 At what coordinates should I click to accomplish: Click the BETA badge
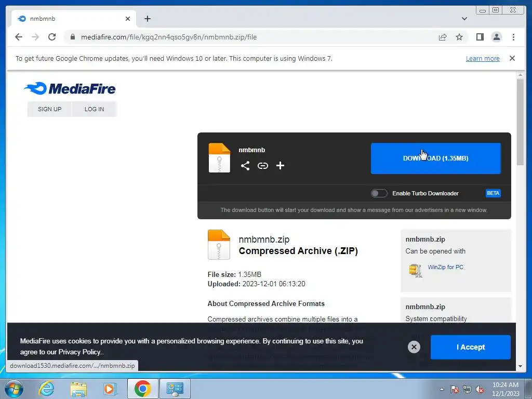tap(493, 193)
